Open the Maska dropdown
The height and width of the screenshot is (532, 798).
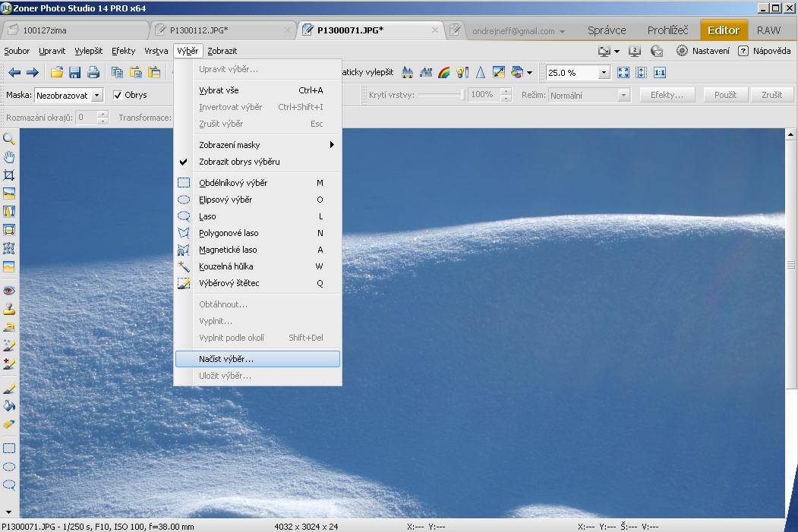[x=96, y=96]
